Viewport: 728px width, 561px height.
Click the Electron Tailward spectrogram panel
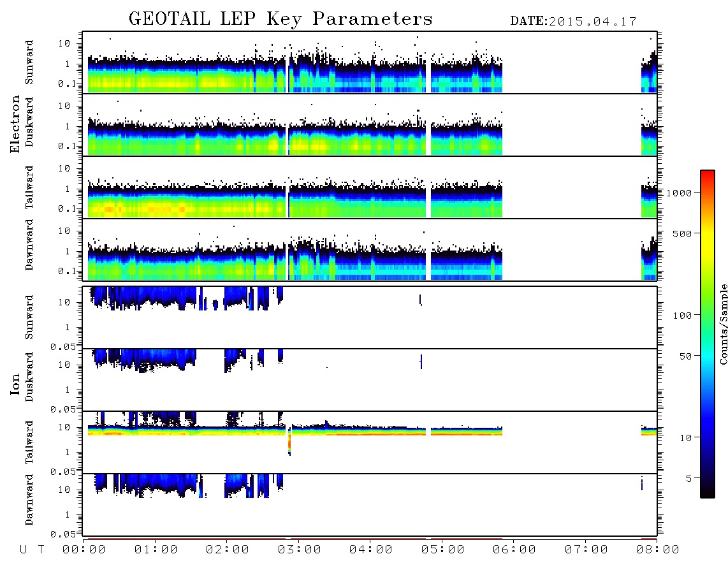[x=370, y=187]
